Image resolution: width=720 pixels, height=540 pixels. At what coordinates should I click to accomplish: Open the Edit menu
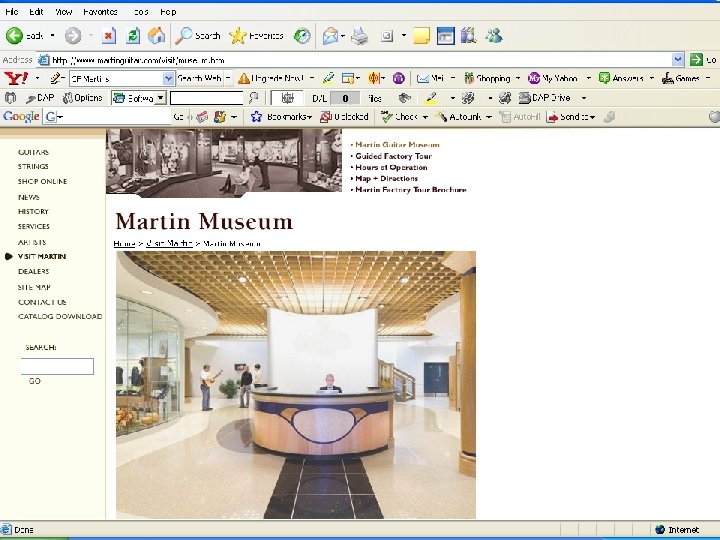(36, 12)
